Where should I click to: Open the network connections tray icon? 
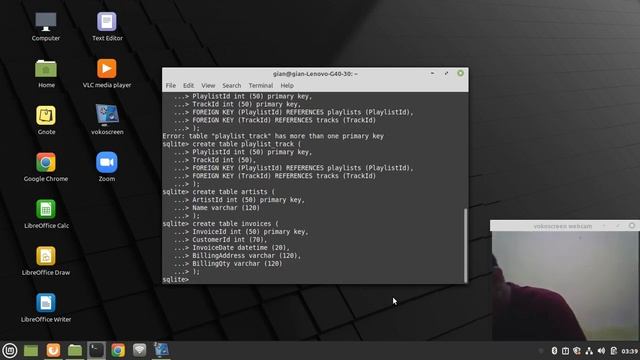[589, 351]
